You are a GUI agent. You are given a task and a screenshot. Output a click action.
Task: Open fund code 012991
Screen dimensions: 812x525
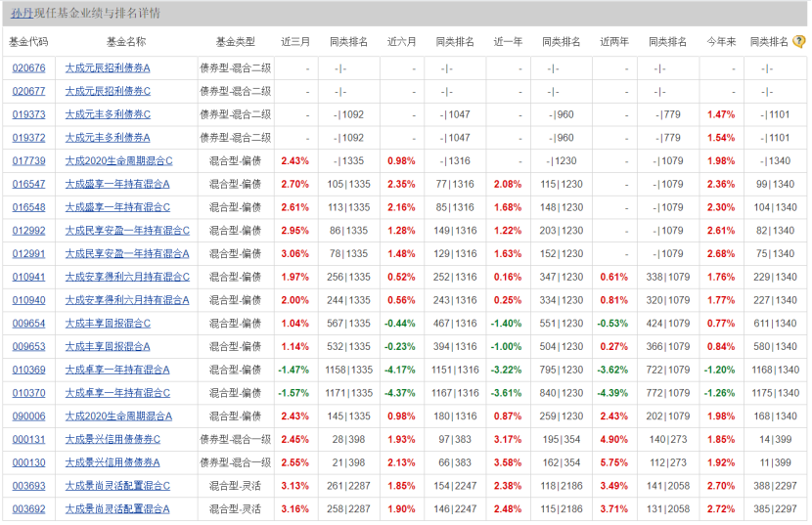[29, 253]
